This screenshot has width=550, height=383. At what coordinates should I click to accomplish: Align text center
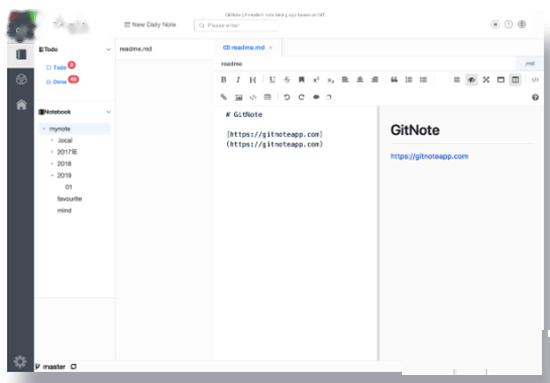point(360,80)
